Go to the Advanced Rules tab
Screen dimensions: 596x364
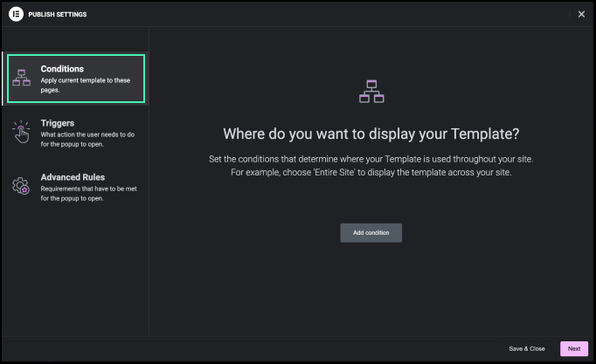pos(73,177)
